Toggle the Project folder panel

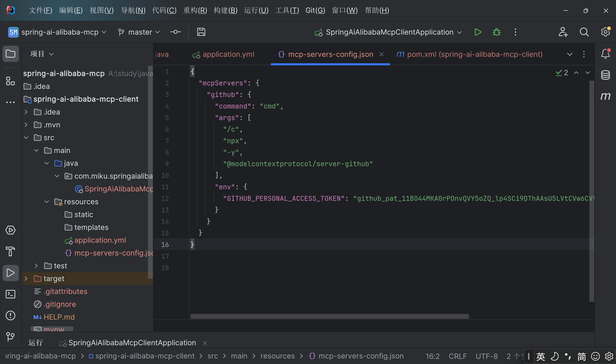click(10, 54)
